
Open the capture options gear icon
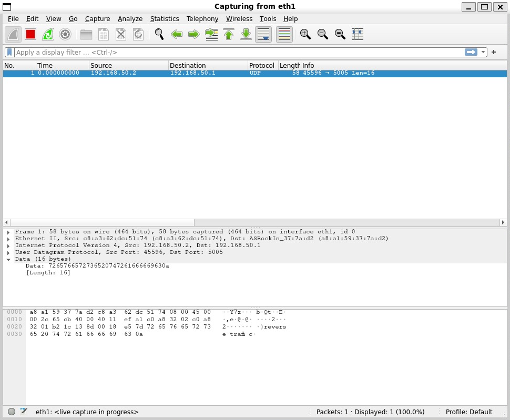click(65, 34)
